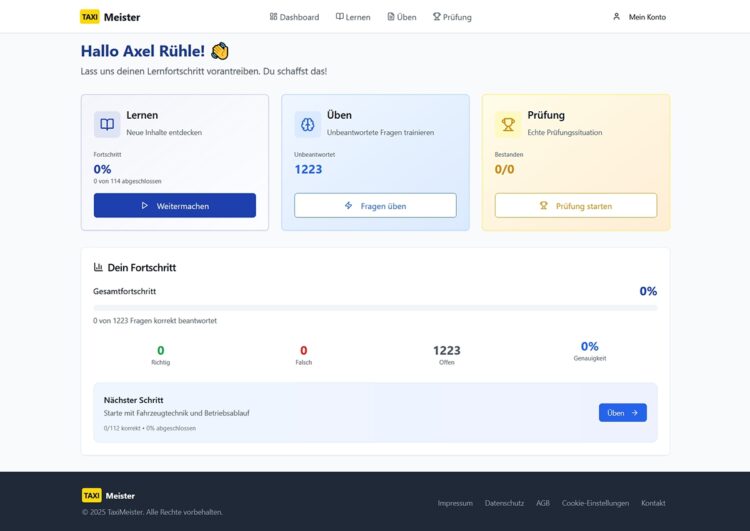750x531 pixels.
Task: Click the Gesamtfortschritt progress bar
Action: (375, 308)
